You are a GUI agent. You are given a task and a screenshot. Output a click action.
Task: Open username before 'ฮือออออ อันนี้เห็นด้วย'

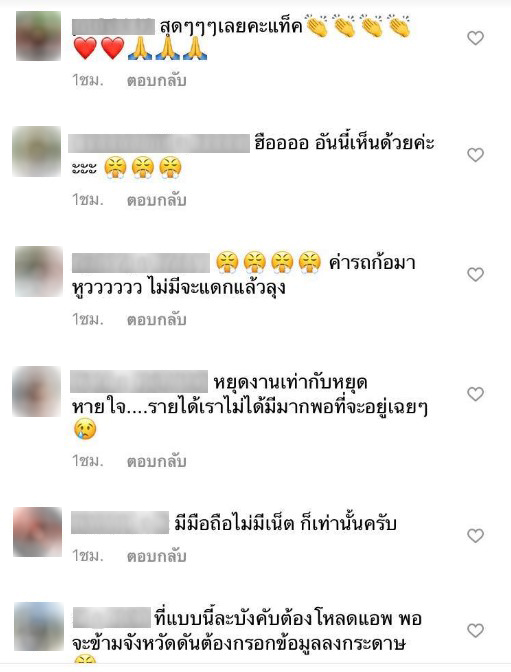(x=159, y=143)
